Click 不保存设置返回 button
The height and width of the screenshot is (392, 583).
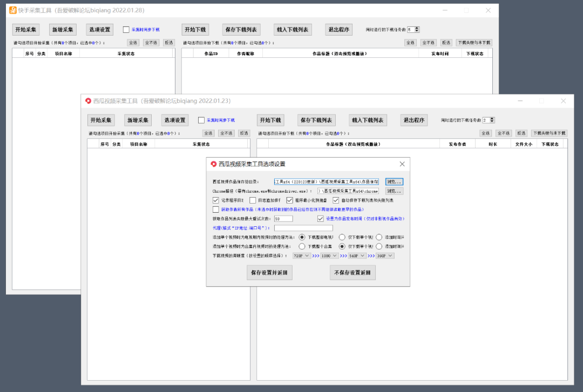point(352,273)
